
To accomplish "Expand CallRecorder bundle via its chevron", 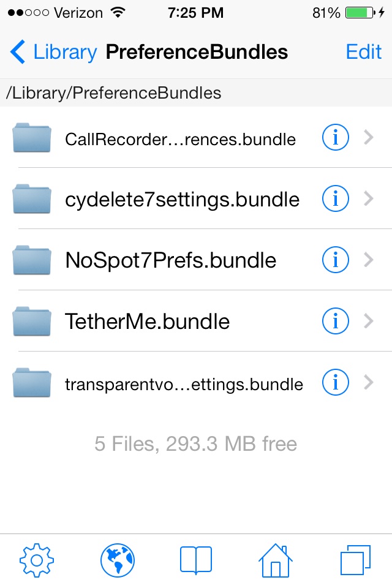I will (369, 137).
